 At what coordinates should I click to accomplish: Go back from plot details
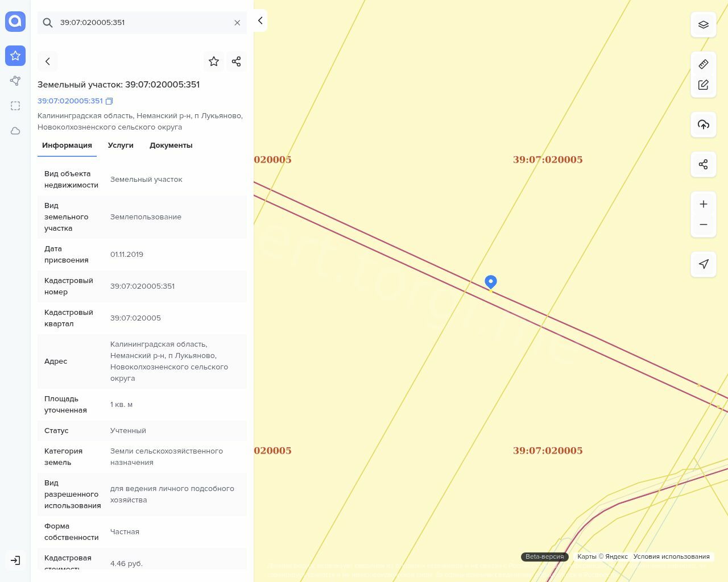pyautogui.click(x=48, y=61)
